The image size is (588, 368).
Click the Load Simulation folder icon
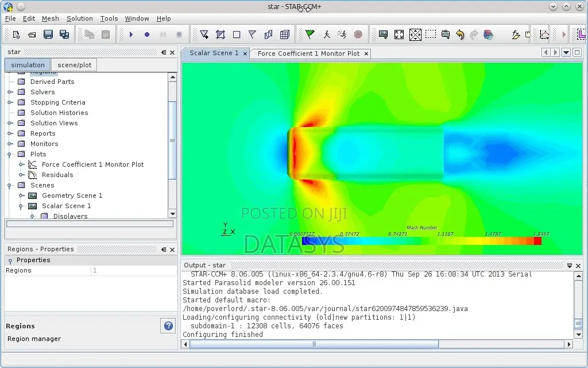tap(32, 34)
